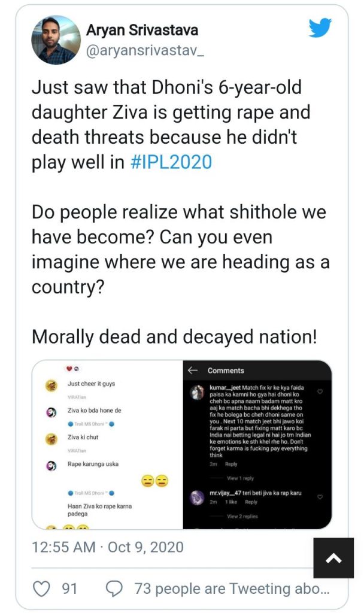Click the scroll-to-top arrow button
This screenshot has height=613, width=364.
coord(333,559)
